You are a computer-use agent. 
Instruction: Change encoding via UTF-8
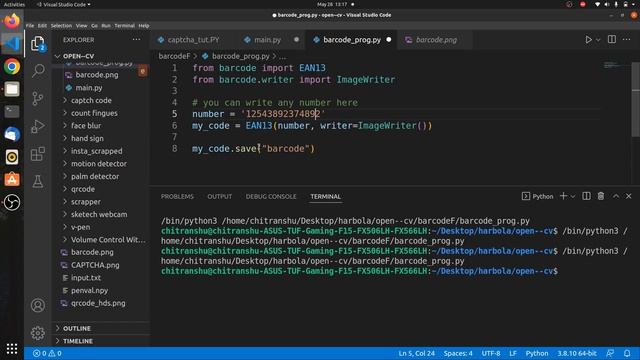click(491, 353)
